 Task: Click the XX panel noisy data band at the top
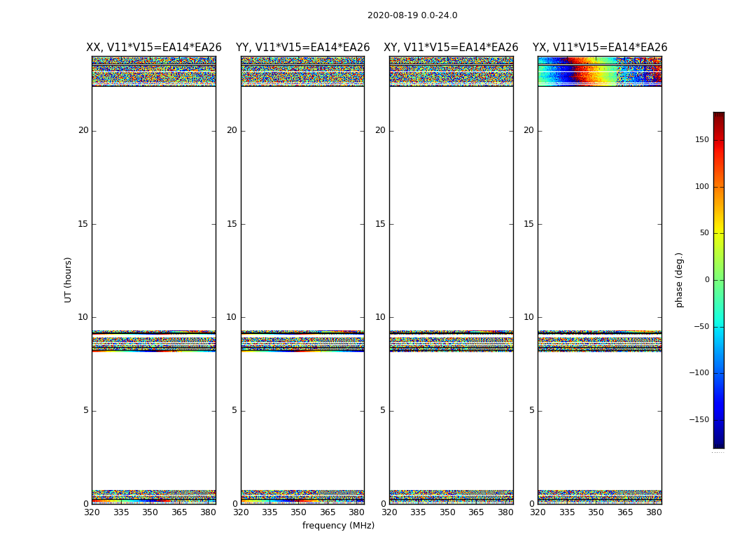(x=154, y=71)
